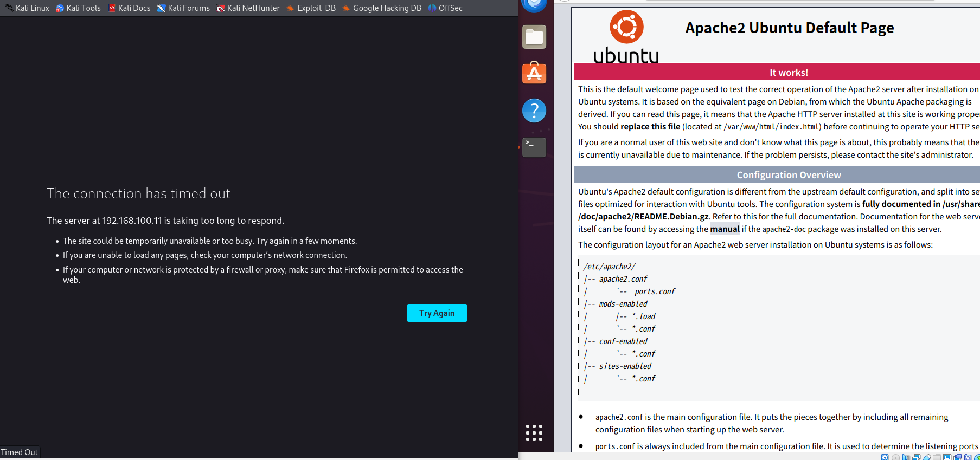Click the USB devices status icon
The height and width of the screenshot is (460, 980).
click(927, 457)
